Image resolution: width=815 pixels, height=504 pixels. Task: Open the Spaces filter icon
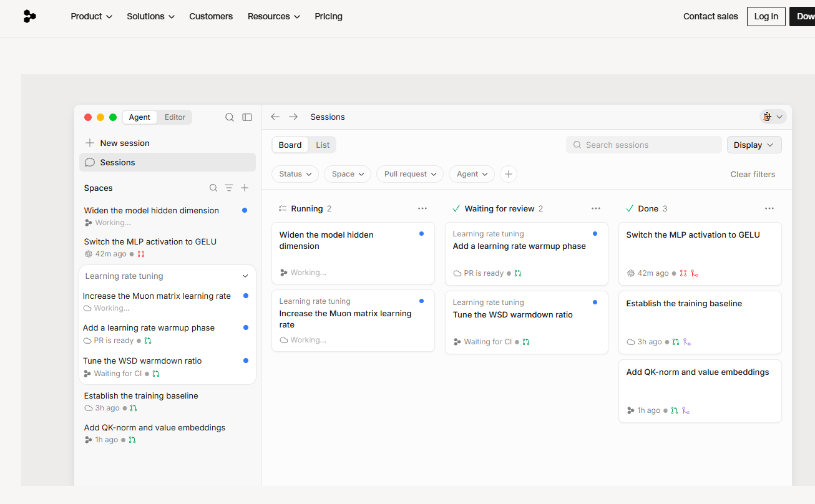pos(229,188)
